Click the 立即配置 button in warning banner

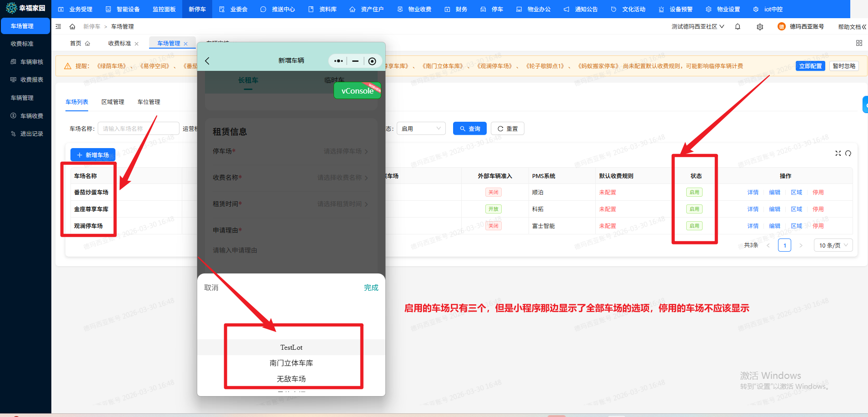tap(810, 66)
